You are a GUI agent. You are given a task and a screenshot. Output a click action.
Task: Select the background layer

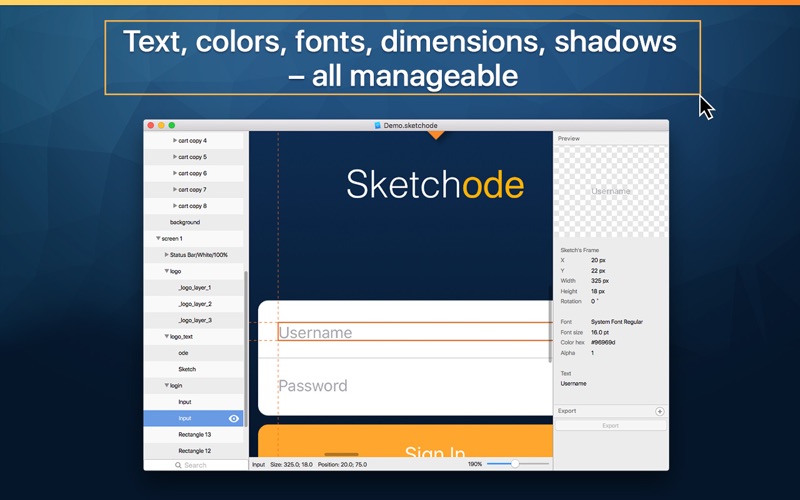194,222
